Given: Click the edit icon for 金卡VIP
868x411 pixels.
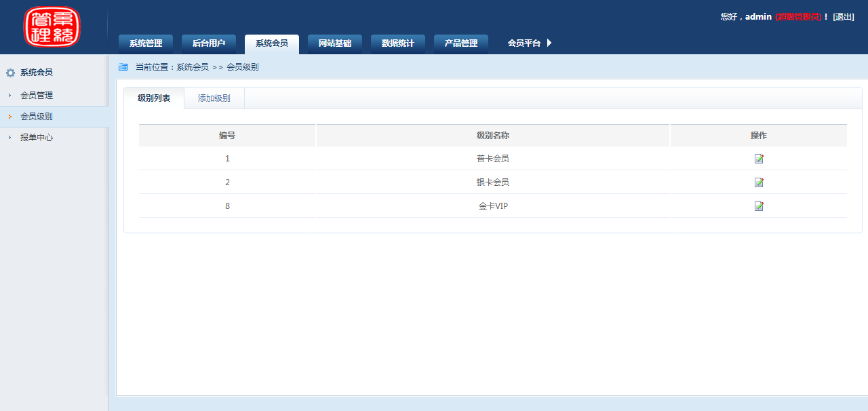Looking at the screenshot, I should click(759, 206).
